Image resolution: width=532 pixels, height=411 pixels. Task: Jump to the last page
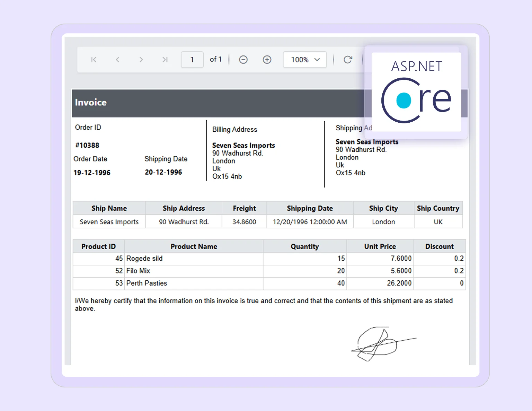click(x=165, y=59)
